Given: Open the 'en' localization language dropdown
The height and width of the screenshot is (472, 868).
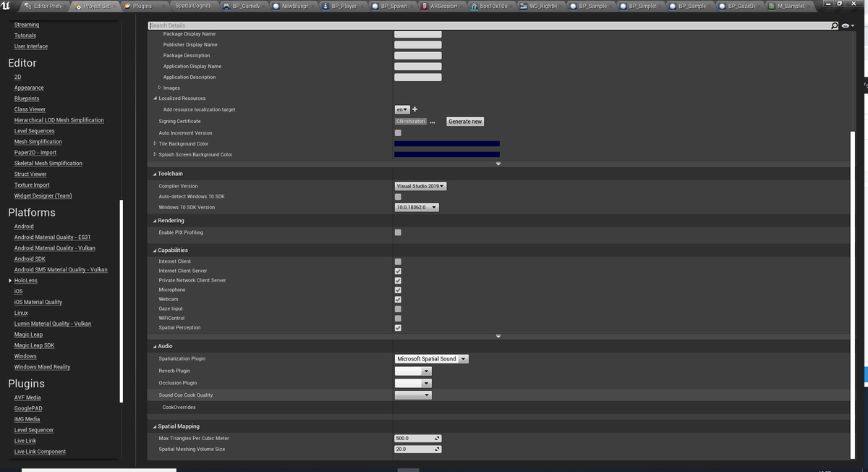Looking at the screenshot, I should click(x=402, y=109).
